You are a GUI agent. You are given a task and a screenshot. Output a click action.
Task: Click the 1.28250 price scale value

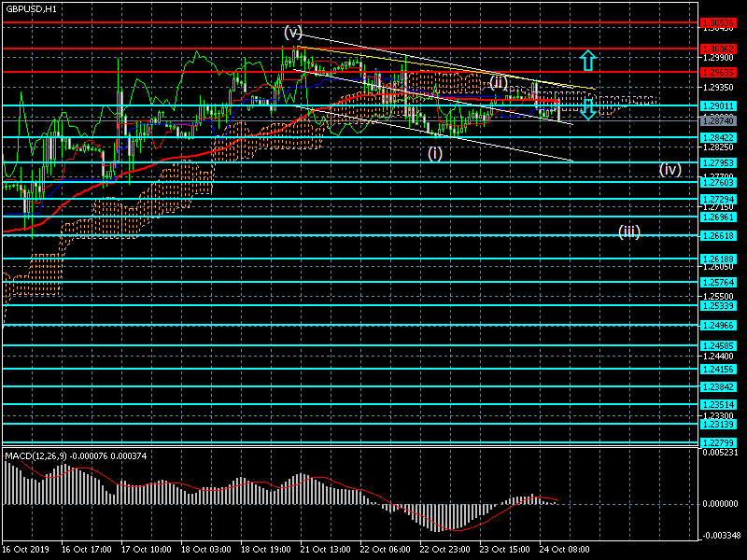click(718, 147)
